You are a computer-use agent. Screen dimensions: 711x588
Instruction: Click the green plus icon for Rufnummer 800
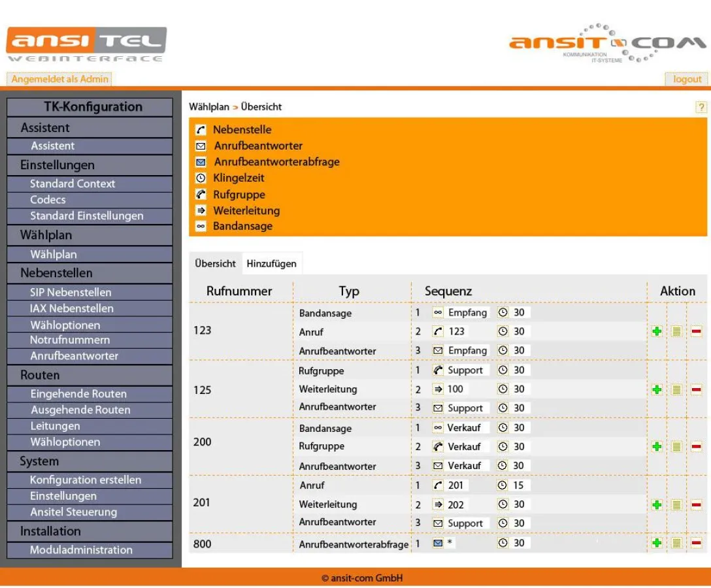657,543
